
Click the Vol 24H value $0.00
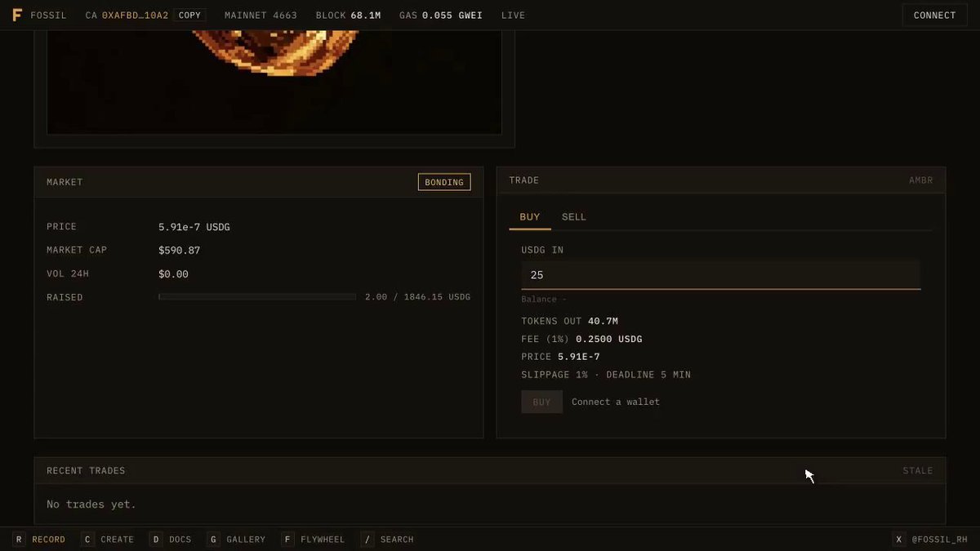[173, 274]
